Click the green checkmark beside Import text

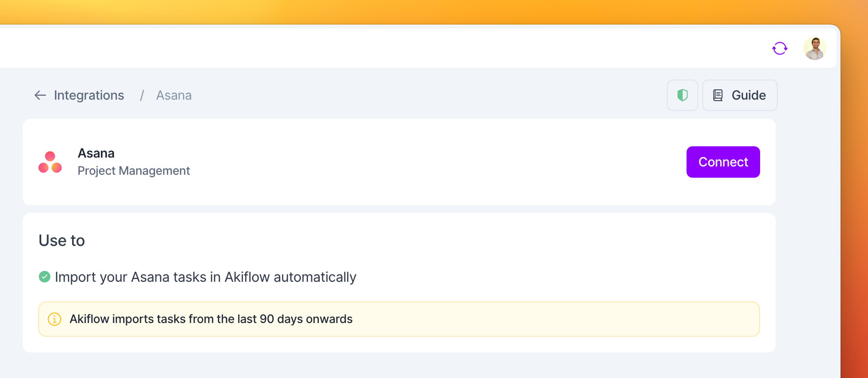pyautogui.click(x=45, y=277)
